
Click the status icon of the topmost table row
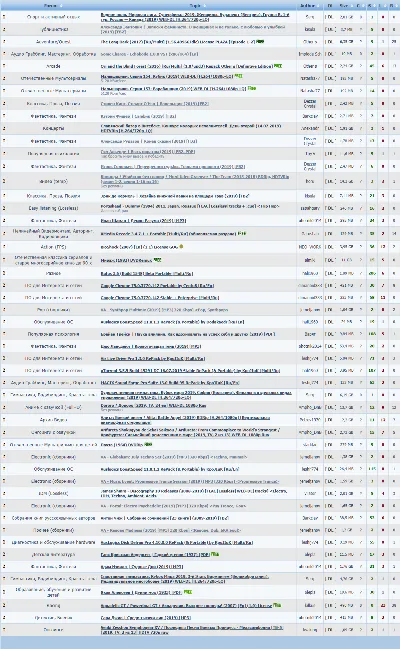[4, 17]
